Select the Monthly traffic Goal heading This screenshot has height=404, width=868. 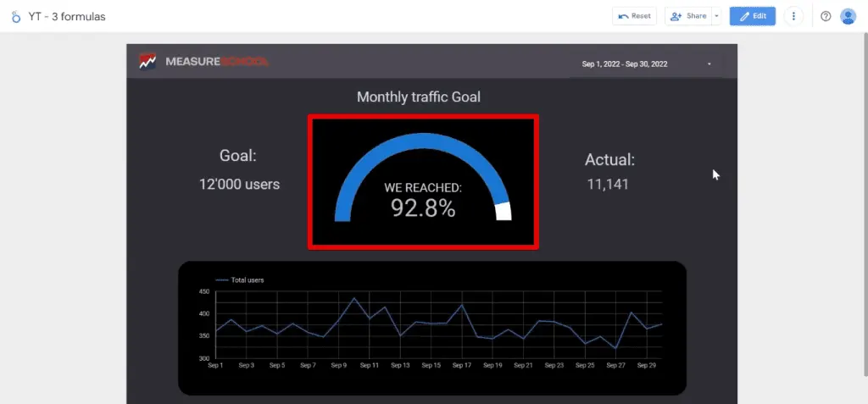click(418, 97)
